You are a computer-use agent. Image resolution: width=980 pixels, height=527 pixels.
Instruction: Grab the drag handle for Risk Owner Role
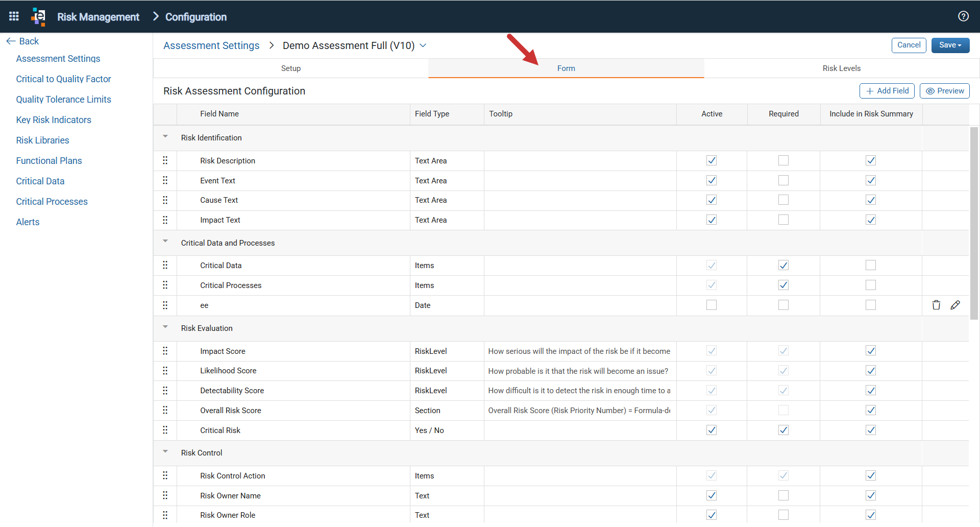(165, 515)
